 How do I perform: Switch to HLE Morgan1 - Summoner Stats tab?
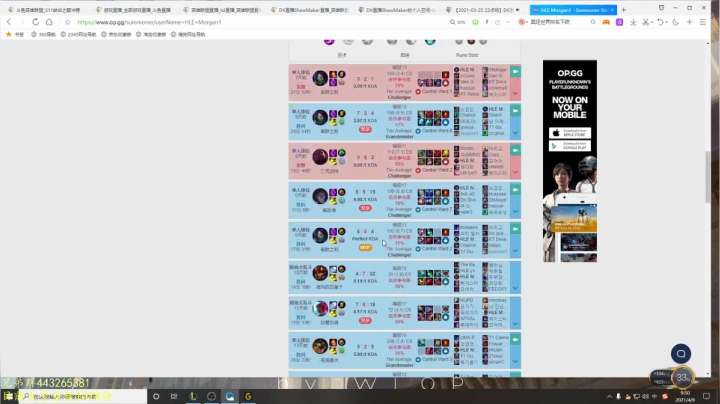click(x=573, y=10)
